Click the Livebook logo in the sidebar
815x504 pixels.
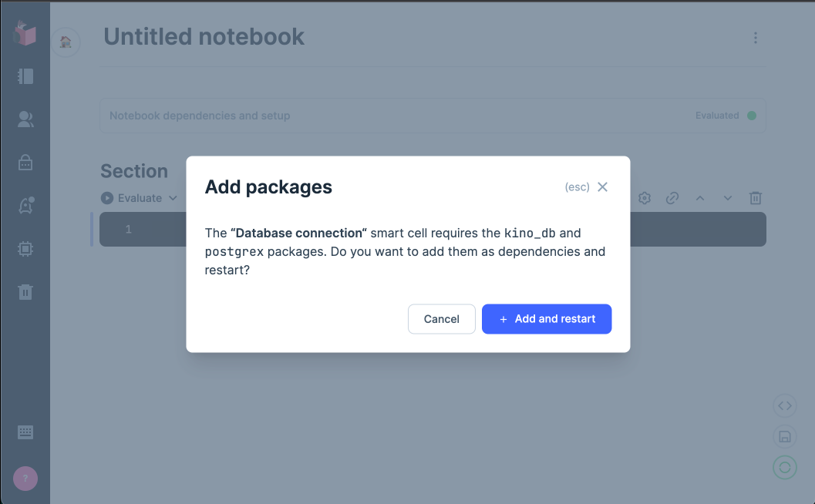tap(25, 34)
